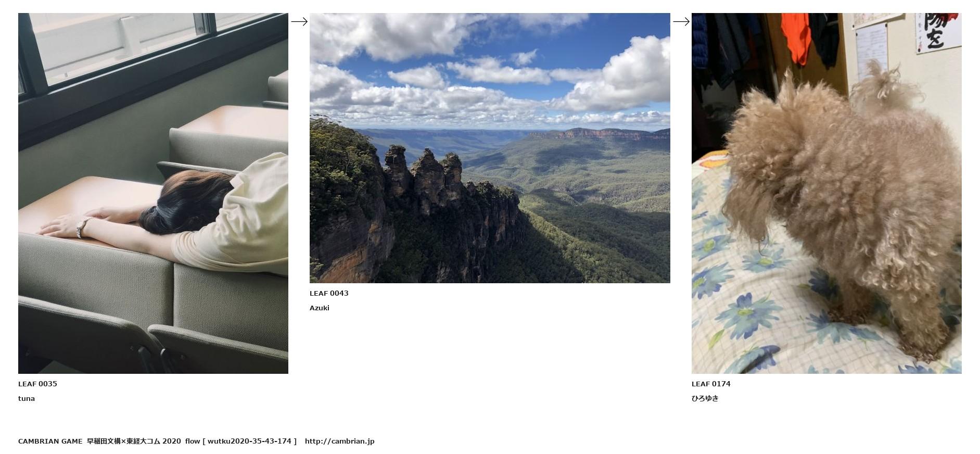Click the 早稲田文構×東経大コム 2020 text

(134, 441)
